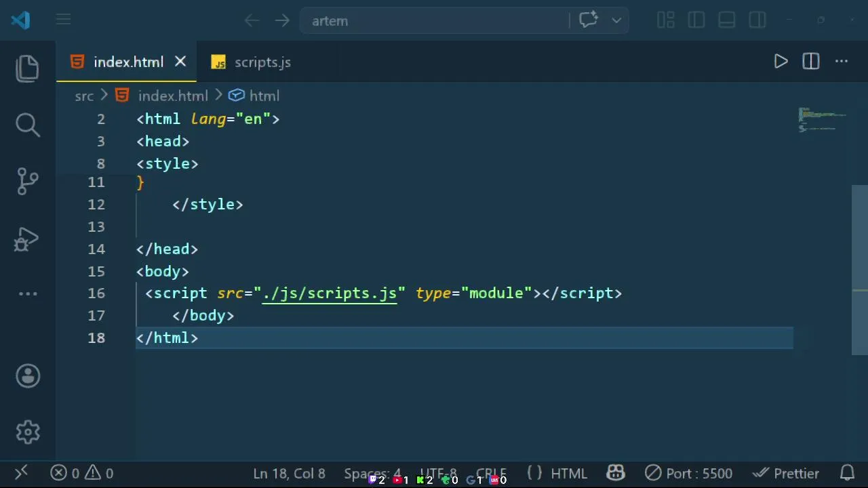Click Port : 5500 live server button

click(689, 474)
